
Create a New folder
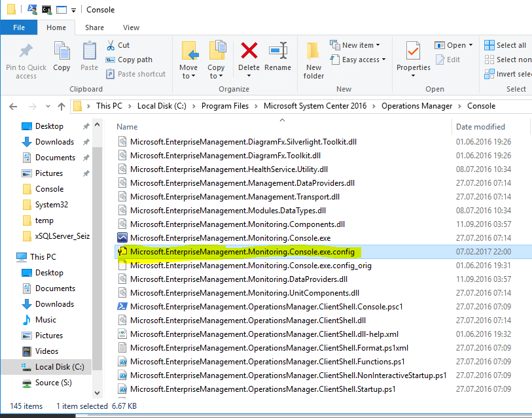pos(313,60)
